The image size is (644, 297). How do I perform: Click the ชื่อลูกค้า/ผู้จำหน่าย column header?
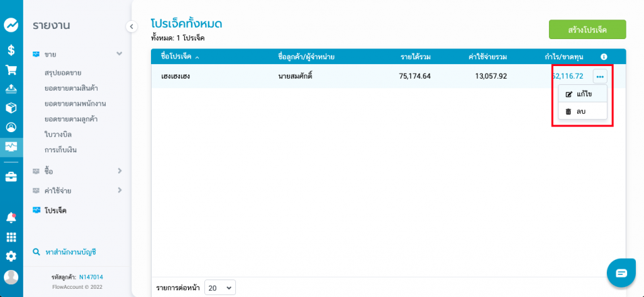[306, 57]
